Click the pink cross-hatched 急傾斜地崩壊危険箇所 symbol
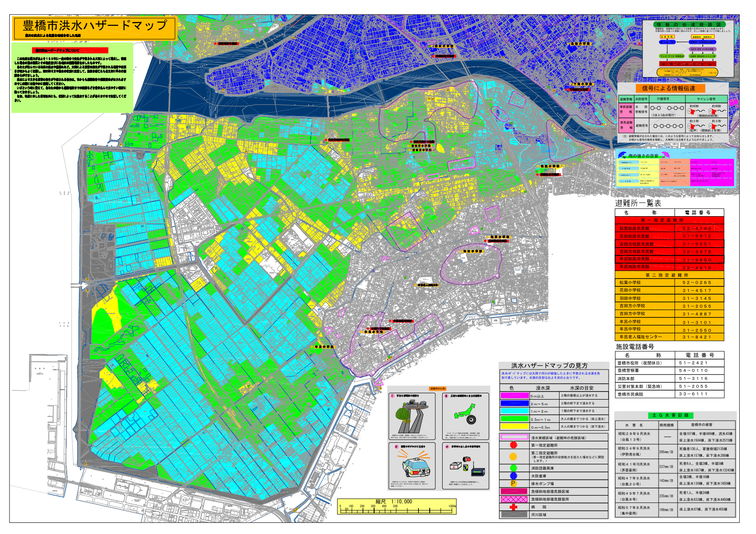756x534 pixels. (514, 499)
